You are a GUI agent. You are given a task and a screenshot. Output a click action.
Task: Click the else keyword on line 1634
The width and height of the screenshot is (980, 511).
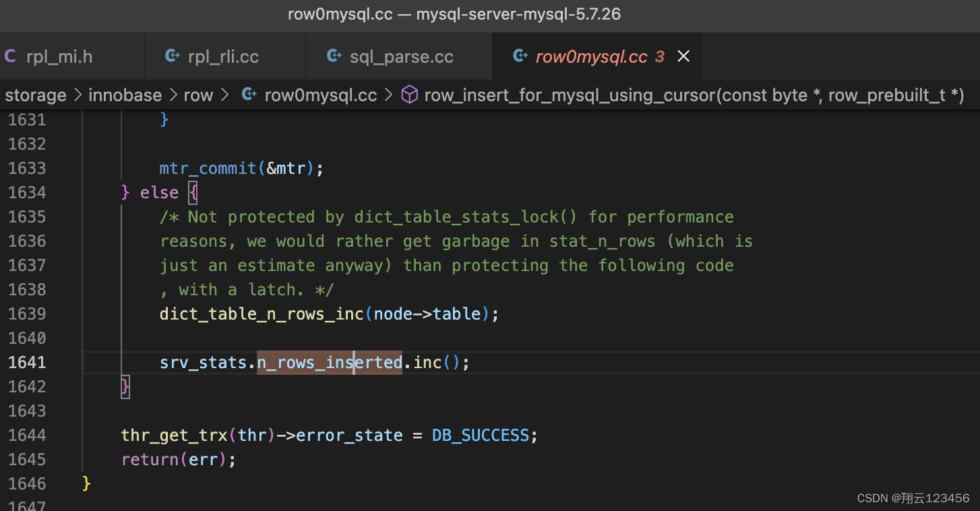[160, 192]
